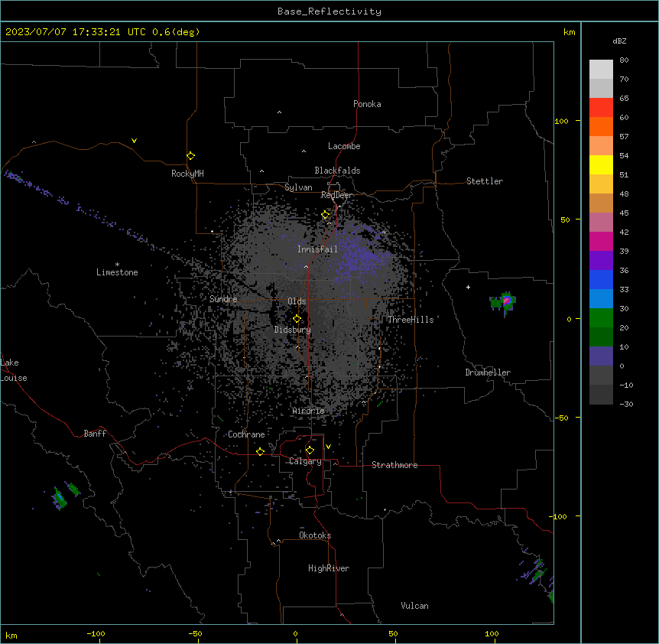Screen dimensions: 659x644
Task: Click the RedDeer city label
Action: (337, 195)
